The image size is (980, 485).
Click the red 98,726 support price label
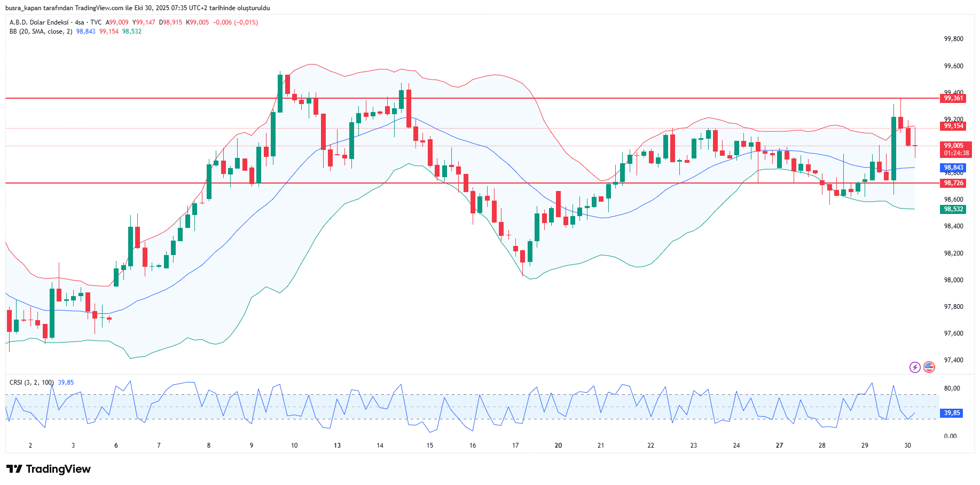953,183
